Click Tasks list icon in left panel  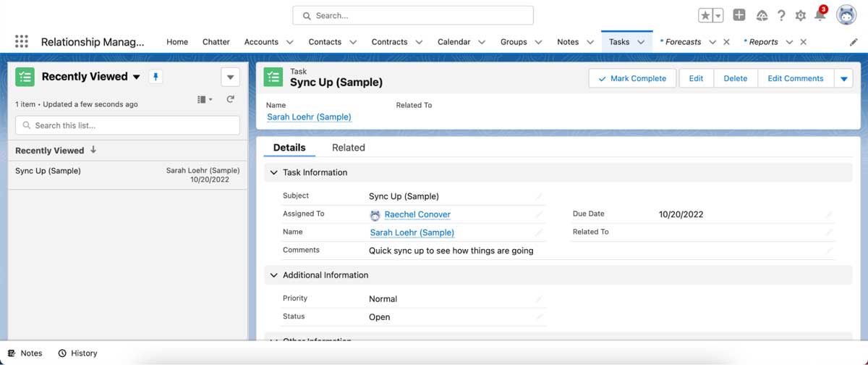pos(25,77)
